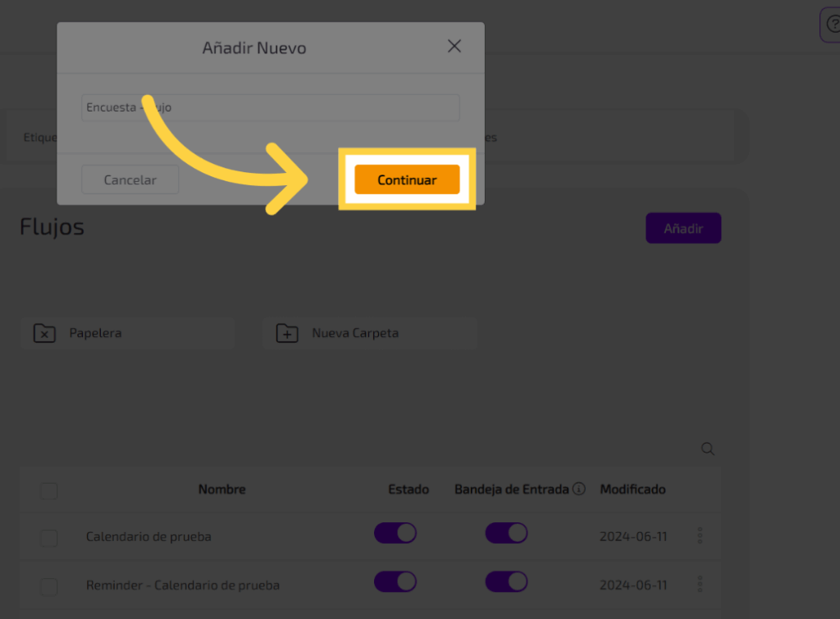Toggle Bandeja de Entrada for Reminder row
The height and width of the screenshot is (619, 840).
tap(506, 582)
